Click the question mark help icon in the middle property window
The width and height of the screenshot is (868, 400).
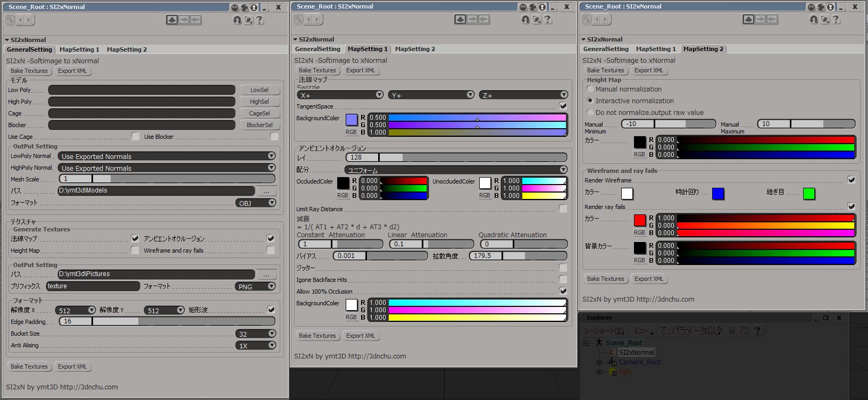pos(548,19)
